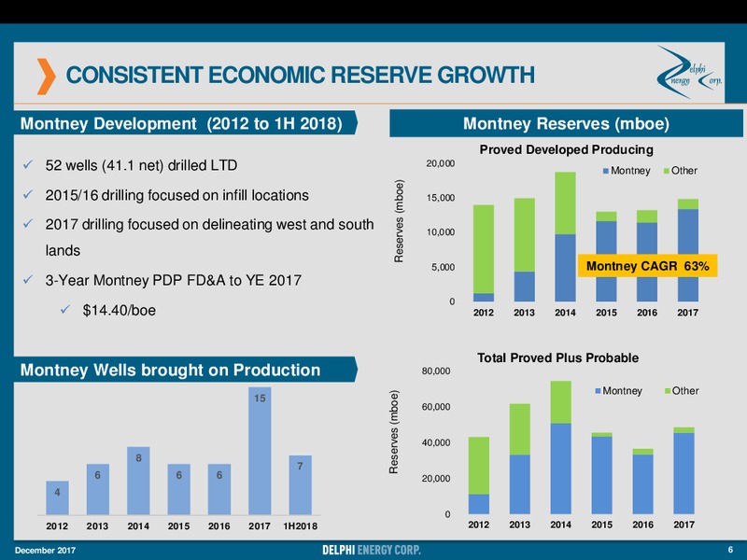Click the '1H2018' axis label in wells chart
The image size is (747, 560).
coord(300,526)
